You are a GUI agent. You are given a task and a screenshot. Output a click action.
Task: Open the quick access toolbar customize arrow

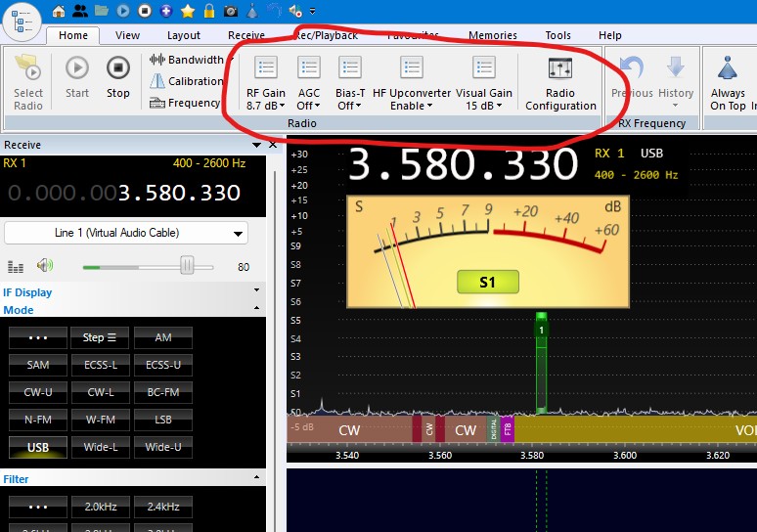pyautogui.click(x=312, y=11)
